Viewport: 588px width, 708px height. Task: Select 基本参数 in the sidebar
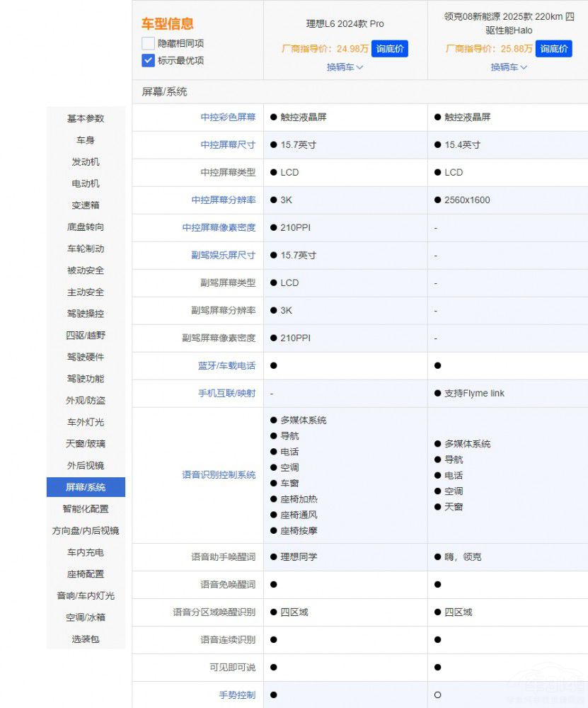85,118
